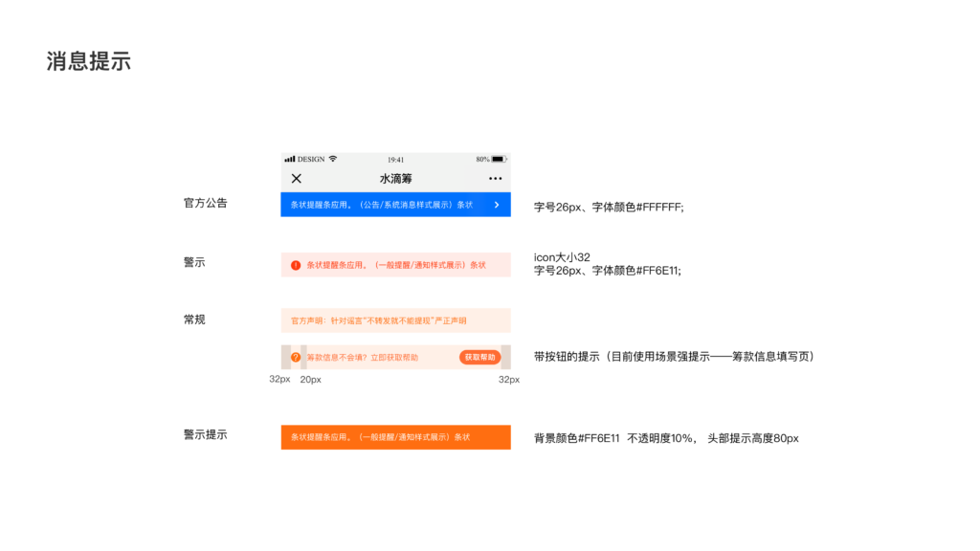Open the three-dot more menu

[x=495, y=178]
